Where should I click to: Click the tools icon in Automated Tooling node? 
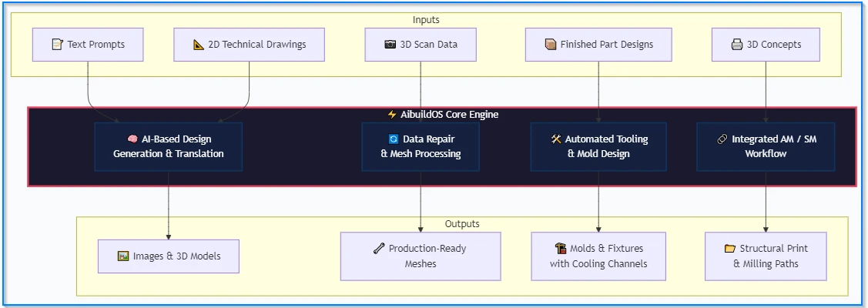(x=556, y=139)
